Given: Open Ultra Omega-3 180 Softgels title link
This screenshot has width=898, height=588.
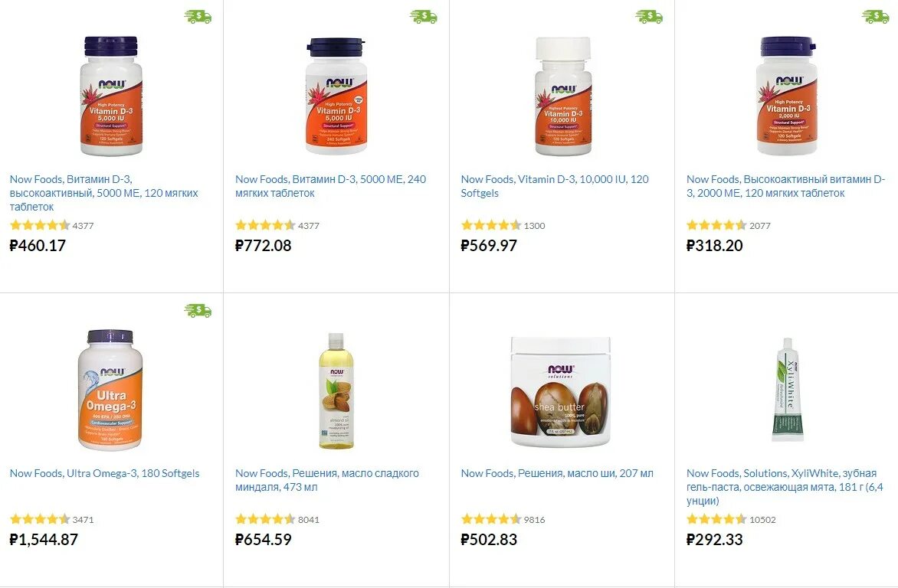Looking at the screenshot, I should pos(105,473).
